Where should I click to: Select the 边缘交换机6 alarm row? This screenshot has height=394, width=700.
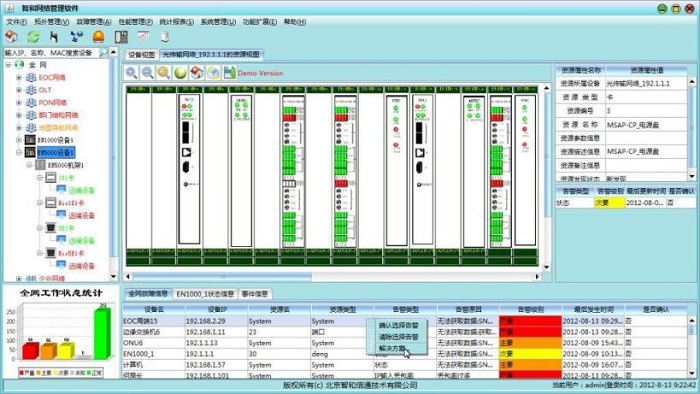405,332
